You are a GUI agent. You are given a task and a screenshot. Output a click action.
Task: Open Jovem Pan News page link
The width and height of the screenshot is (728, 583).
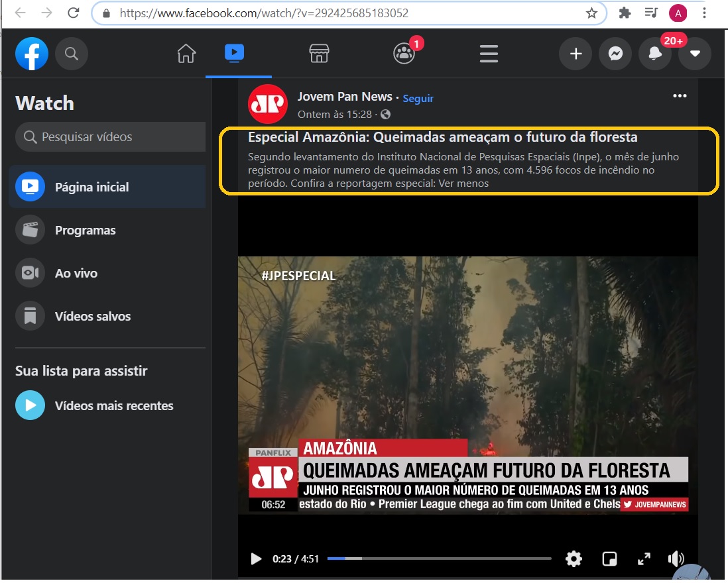point(345,97)
